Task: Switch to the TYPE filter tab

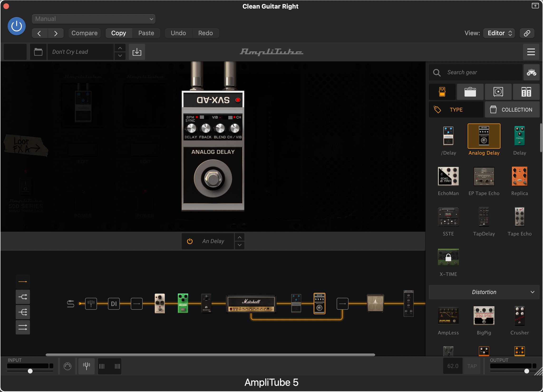Action: 456,109
